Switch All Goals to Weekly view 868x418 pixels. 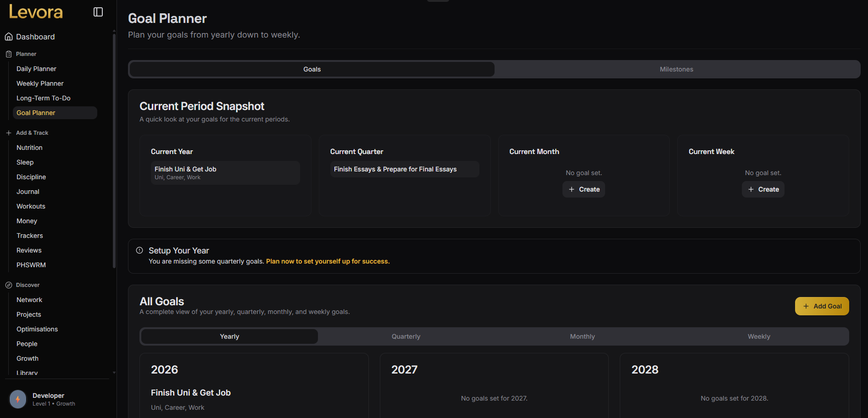758,336
